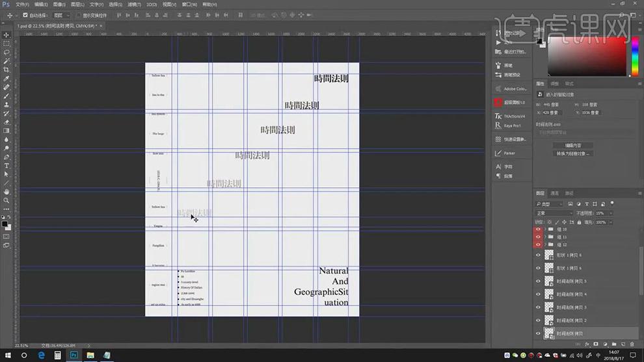Select the Eyedropper tool

pyautogui.click(x=6, y=79)
